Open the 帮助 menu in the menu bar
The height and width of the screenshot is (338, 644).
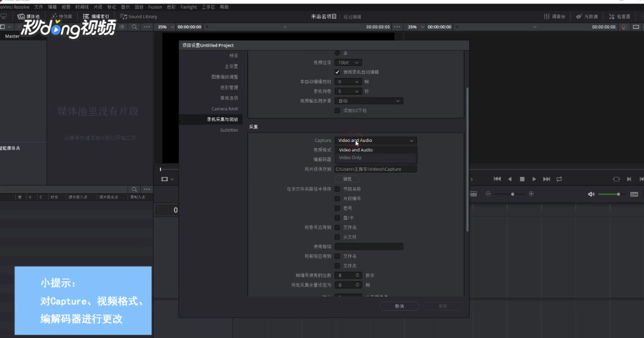click(x=224, y=7)
